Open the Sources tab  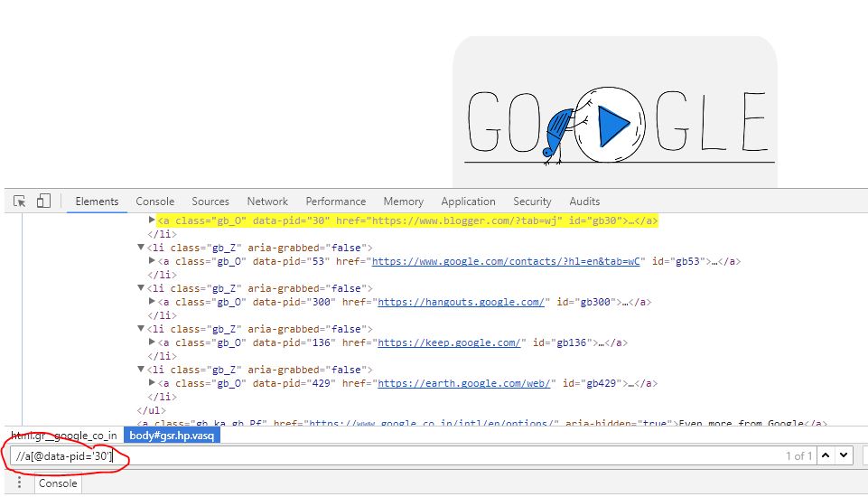[x=210, y=202]
